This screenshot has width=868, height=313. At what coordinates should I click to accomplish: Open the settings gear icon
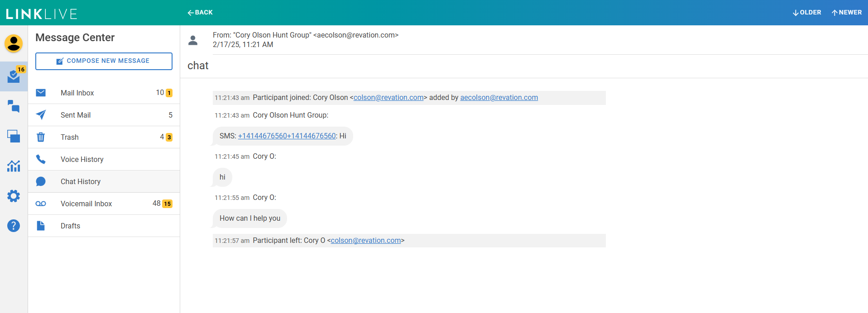point(14,196)
